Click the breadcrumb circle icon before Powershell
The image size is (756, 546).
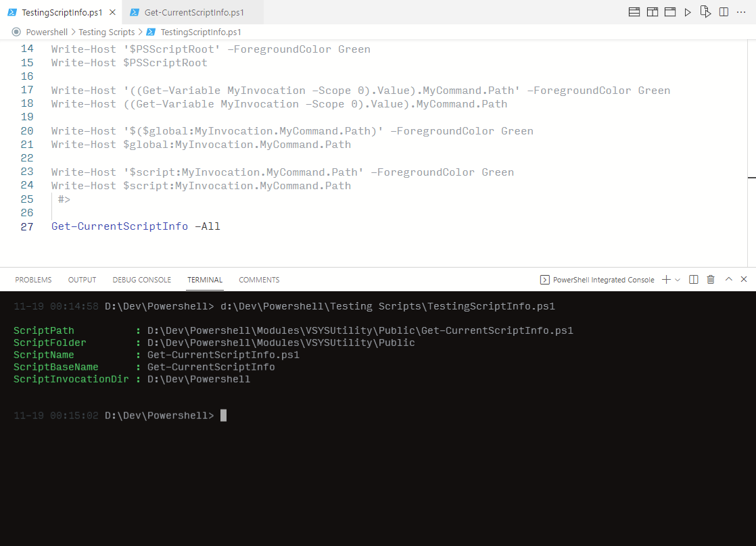(16, 32)
